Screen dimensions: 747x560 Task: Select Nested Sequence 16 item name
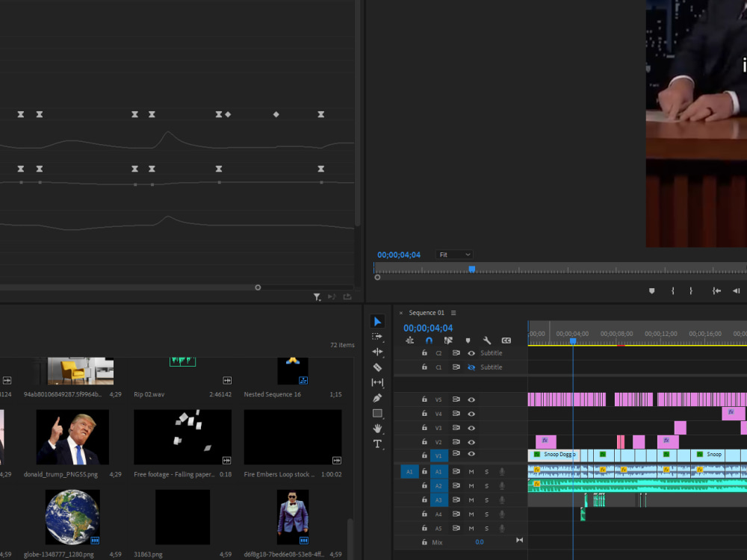(272, 394)
